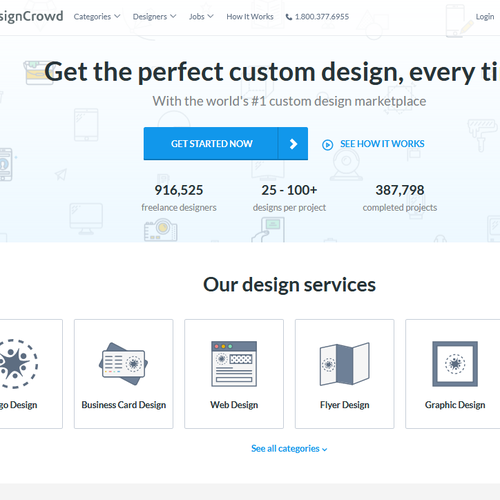
Task: Click SEE HOW IT WORKS link
Action: coord(382,144)
